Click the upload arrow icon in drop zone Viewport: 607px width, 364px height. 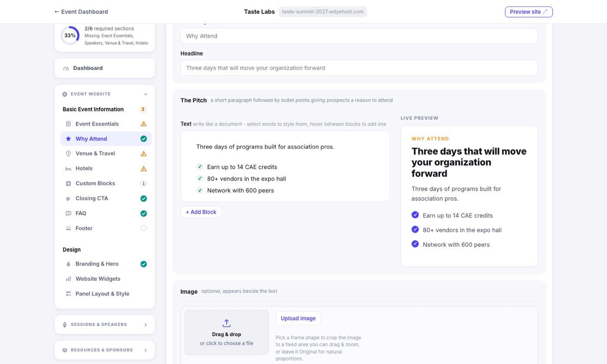(x=226, y=323)
